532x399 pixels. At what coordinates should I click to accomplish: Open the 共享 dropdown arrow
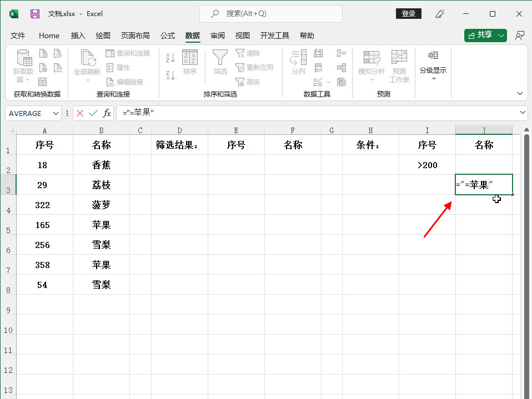coord(501,36)
